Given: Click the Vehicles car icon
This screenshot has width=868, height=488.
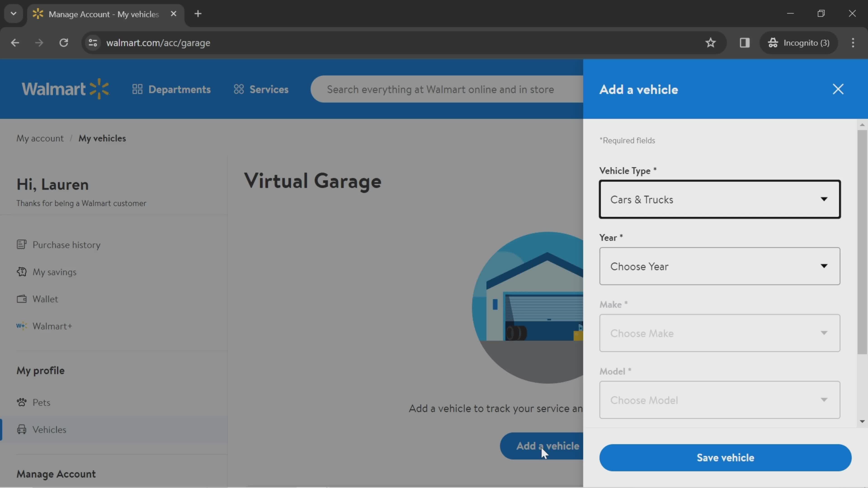Looking at the screenshot, I should [21, 429].
